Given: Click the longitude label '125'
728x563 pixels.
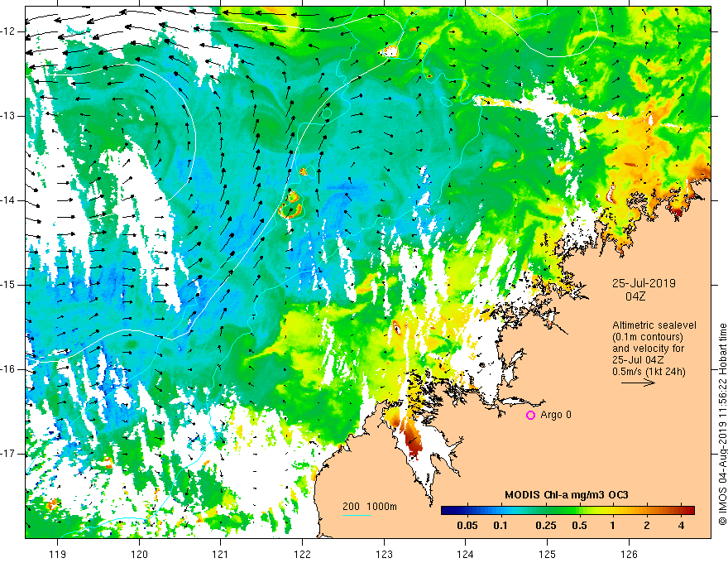Looking at the screenshot, I should 548,554.
